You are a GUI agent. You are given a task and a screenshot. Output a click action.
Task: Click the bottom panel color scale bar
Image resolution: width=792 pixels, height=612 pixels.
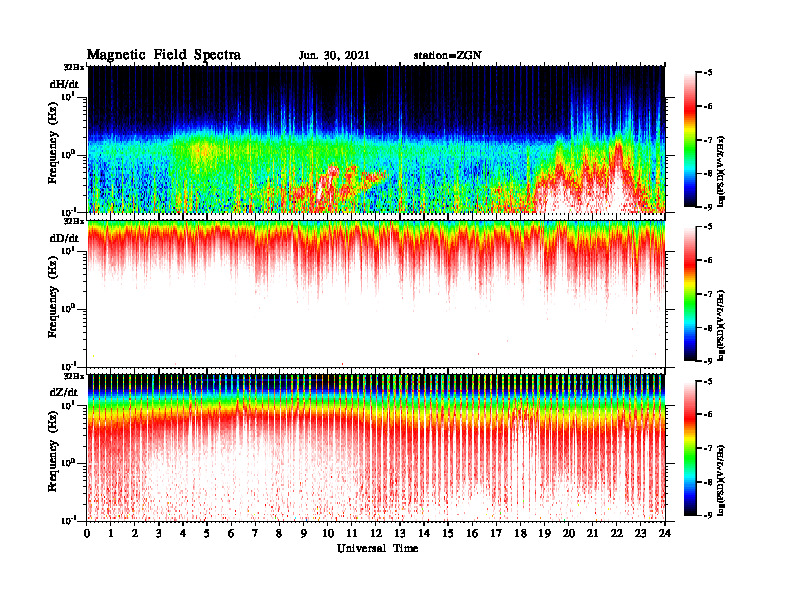coord(690,448)
